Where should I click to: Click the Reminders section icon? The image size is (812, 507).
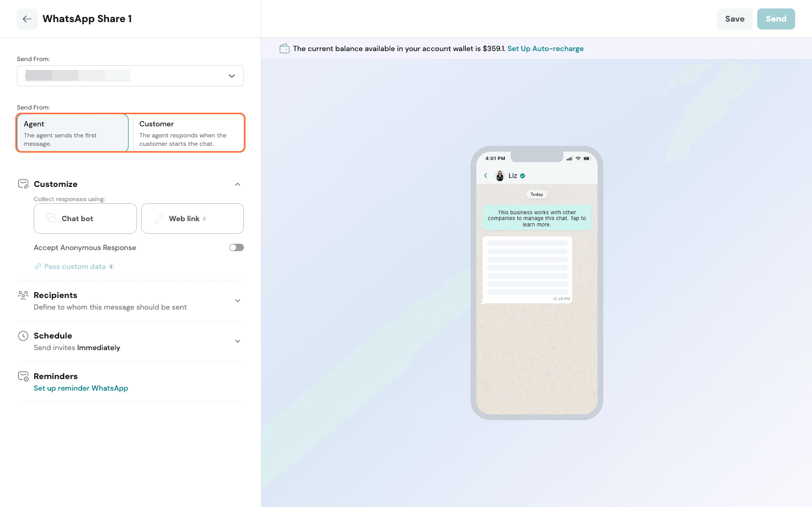(23, 376)
